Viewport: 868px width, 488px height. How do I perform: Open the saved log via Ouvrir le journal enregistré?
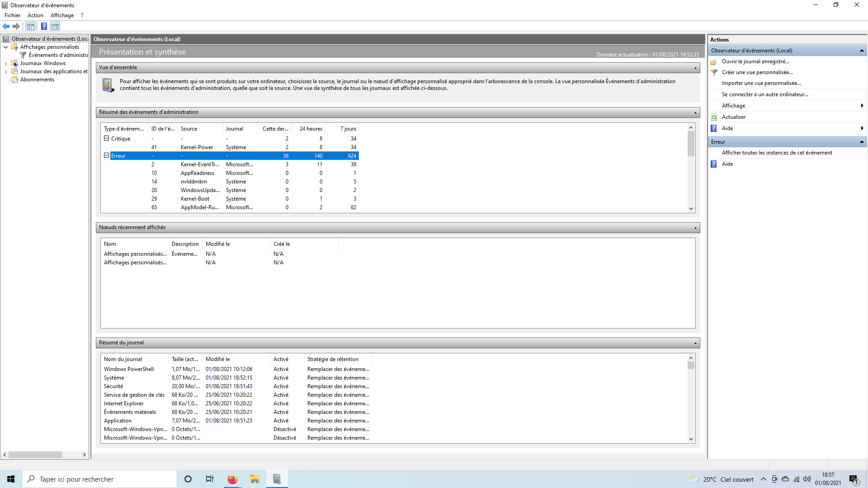[755, 61]
